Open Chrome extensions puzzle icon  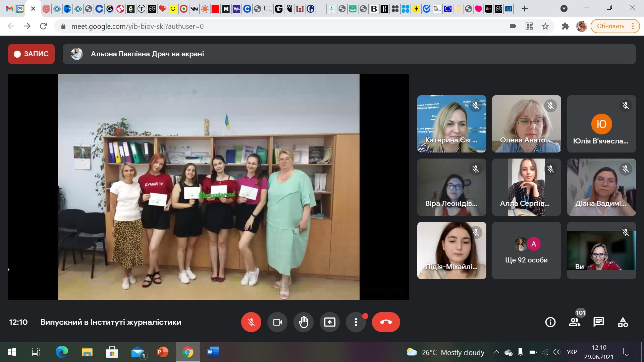[566, 26]
